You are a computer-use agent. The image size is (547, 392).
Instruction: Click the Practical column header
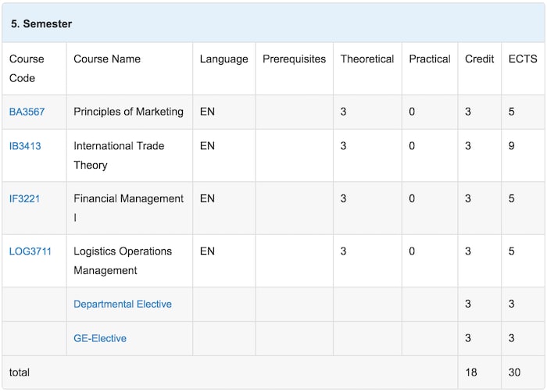point(430,59)
